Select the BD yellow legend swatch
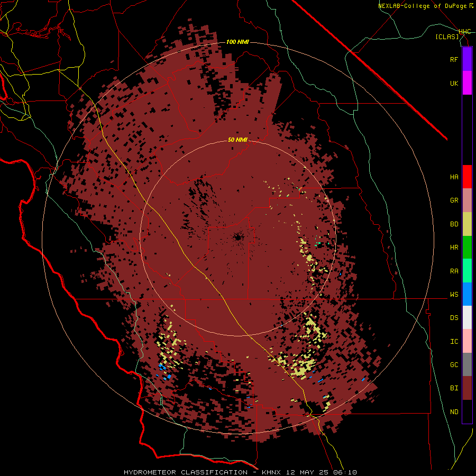 pyautogui.click(x=467, y=224)
